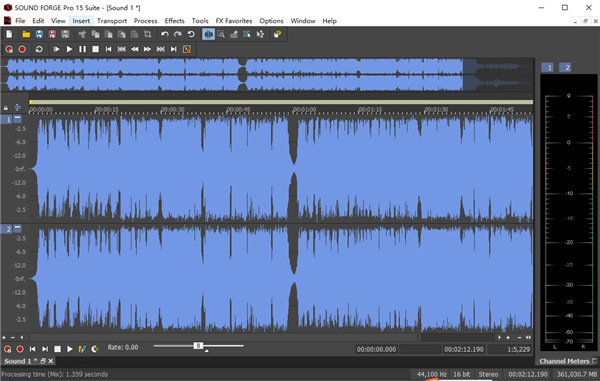Click the 44,100 Hz sample rate field
The image size is (600, 381).
431,374
